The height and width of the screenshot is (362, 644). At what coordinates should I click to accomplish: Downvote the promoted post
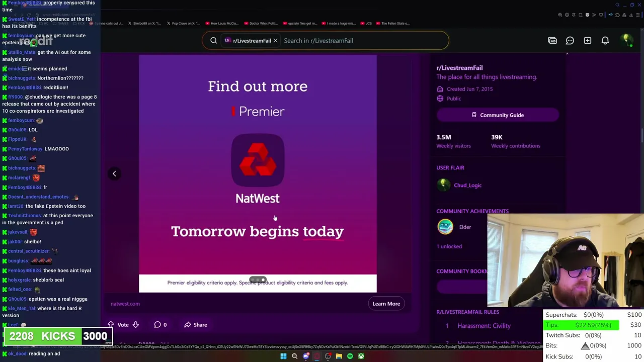click(x=135, y=325)
